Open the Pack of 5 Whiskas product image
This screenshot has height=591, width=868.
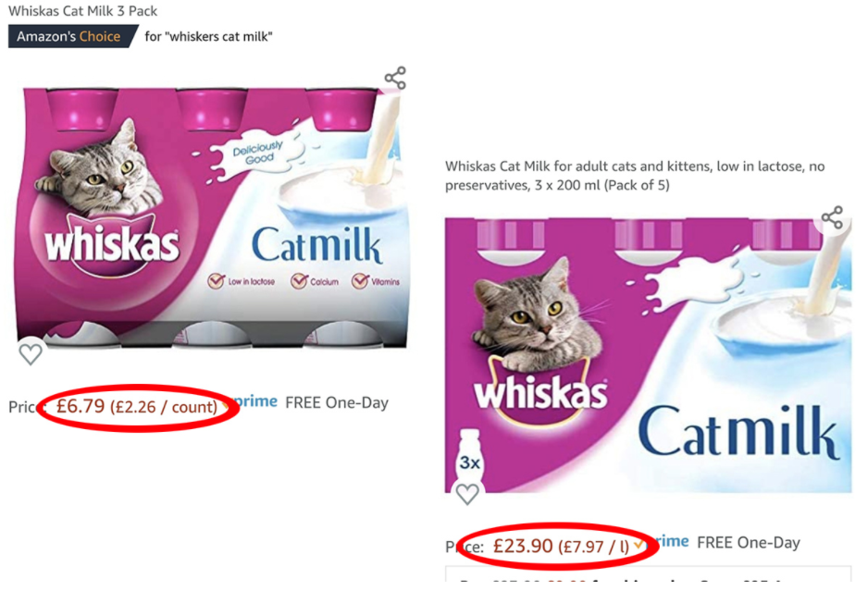pyautogui.click(x=649, y=355)
